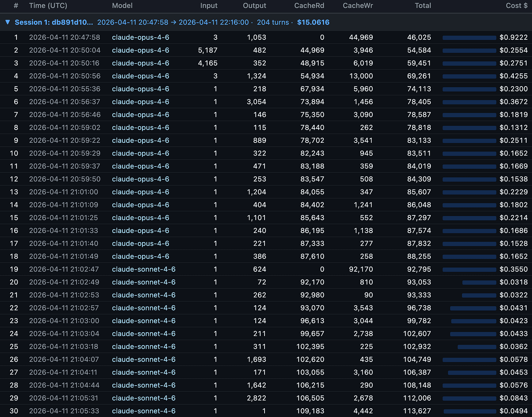Click timestamp 2026-04-11 20:50:56
Image resolution: width=532 pixels, height=417 pixels.
coord(64,76)
